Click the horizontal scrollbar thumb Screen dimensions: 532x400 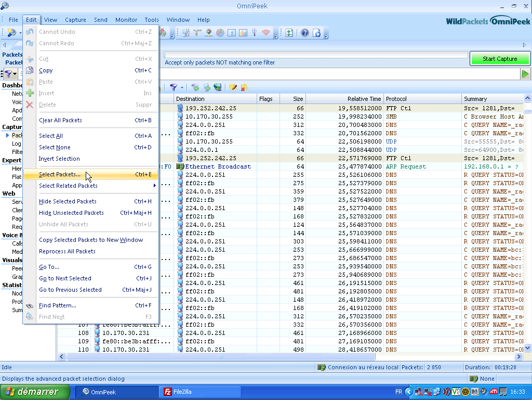pos(221,356)
